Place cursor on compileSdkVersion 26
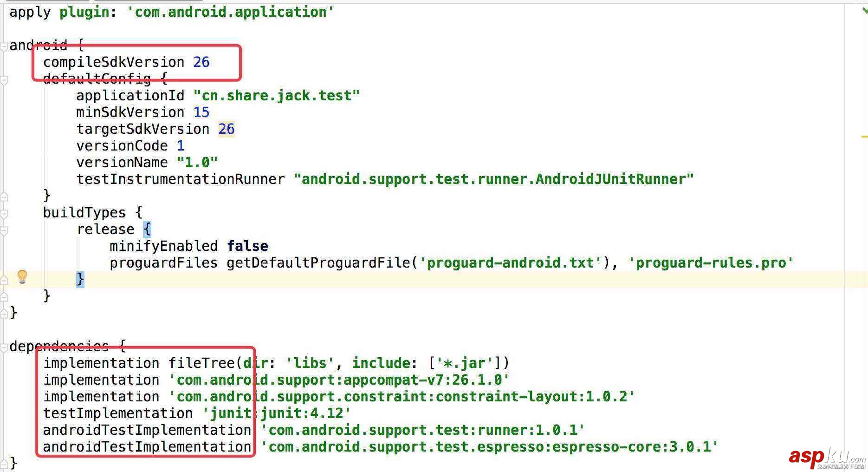The width and height of the screenshot is (868, 472). pyautogui.click(x=114, y=62)
